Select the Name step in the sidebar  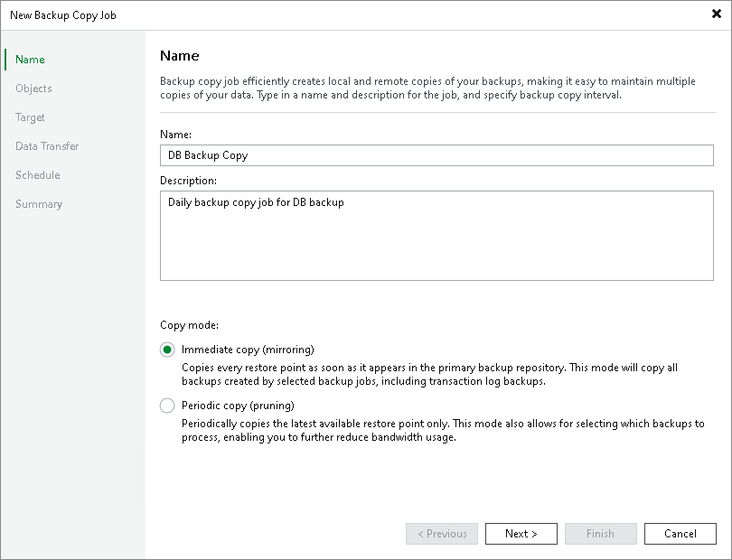pos(29,59)
